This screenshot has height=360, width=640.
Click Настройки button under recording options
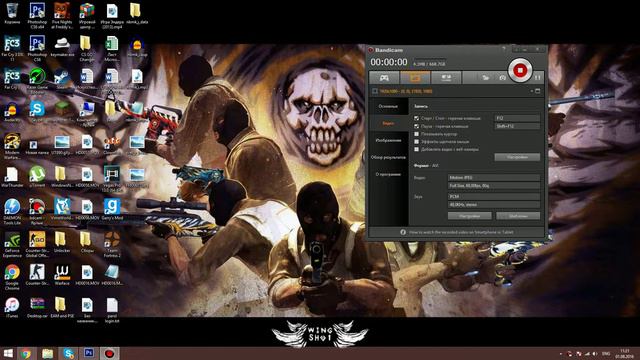point(517,157)
